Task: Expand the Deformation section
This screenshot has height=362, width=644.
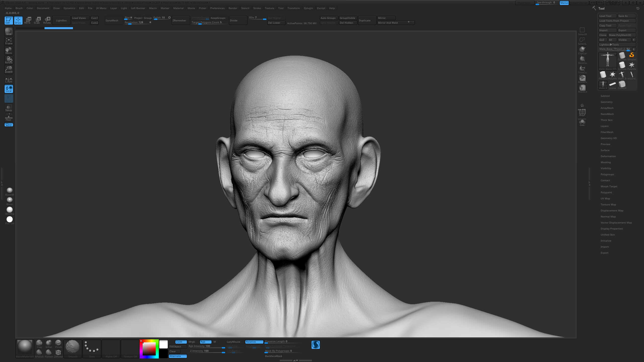Action: click(x=608, y=156)
